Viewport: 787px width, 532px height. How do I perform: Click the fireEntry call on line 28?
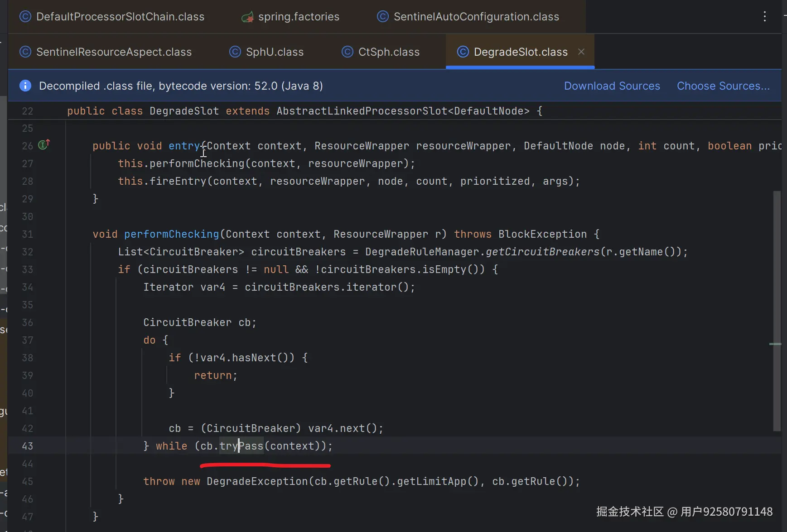click(178, 181)
